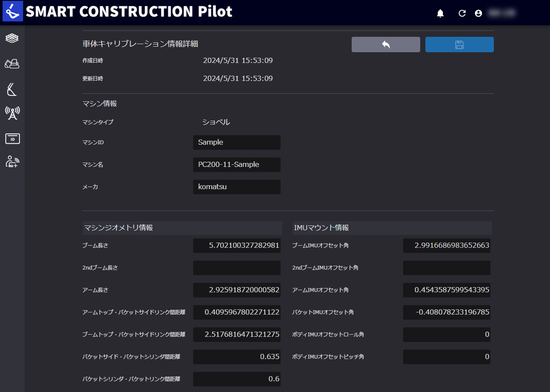
Task: Click ブームトップ・バケットサイドリンク間距離 field
Action: [237, 334]
